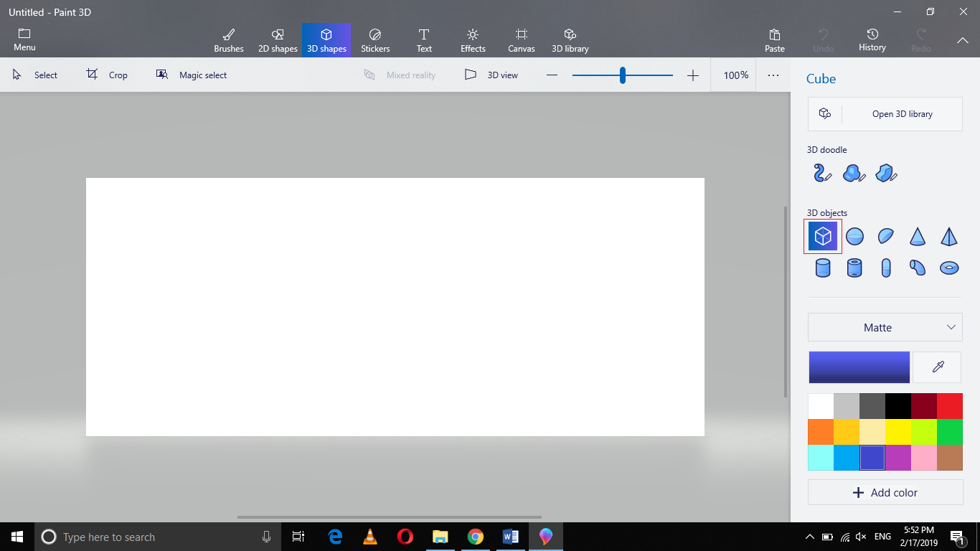
Task: Switch to 3D view mode
Action: pyautogui.click(x=493, y=75)
